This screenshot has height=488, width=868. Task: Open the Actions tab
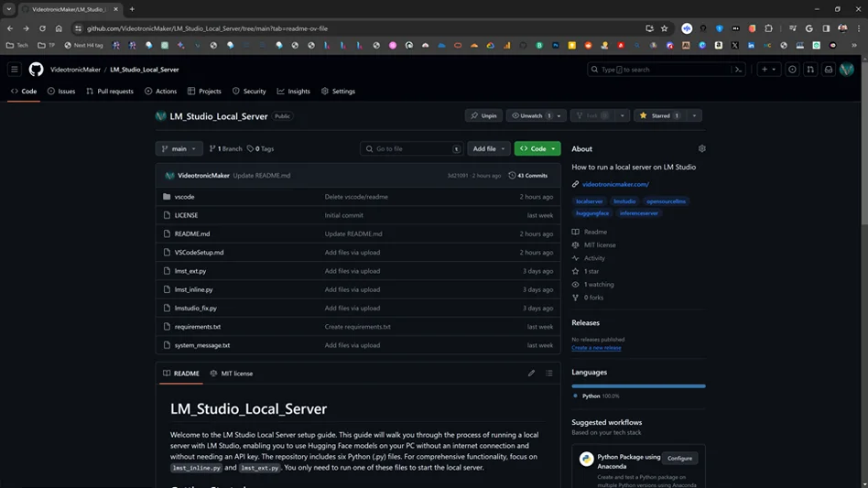click(160, 92)
